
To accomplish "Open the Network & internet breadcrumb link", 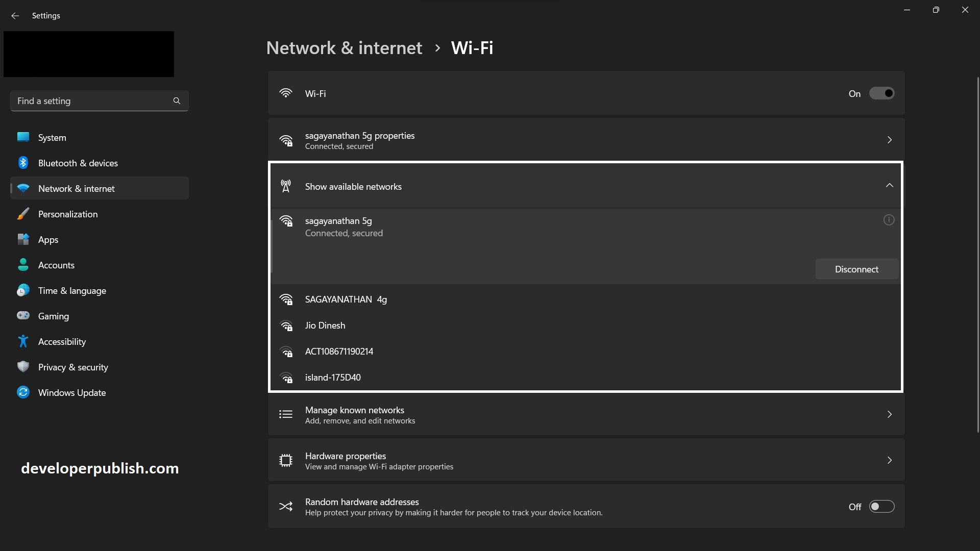I will pyautogui.click(x=344, y=47).
